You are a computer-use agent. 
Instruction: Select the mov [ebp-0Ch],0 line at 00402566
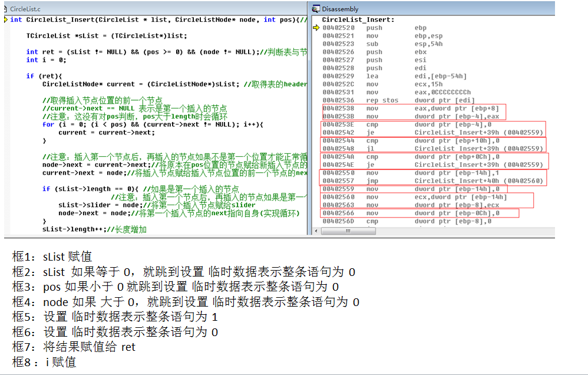click(x=411, y=213)
